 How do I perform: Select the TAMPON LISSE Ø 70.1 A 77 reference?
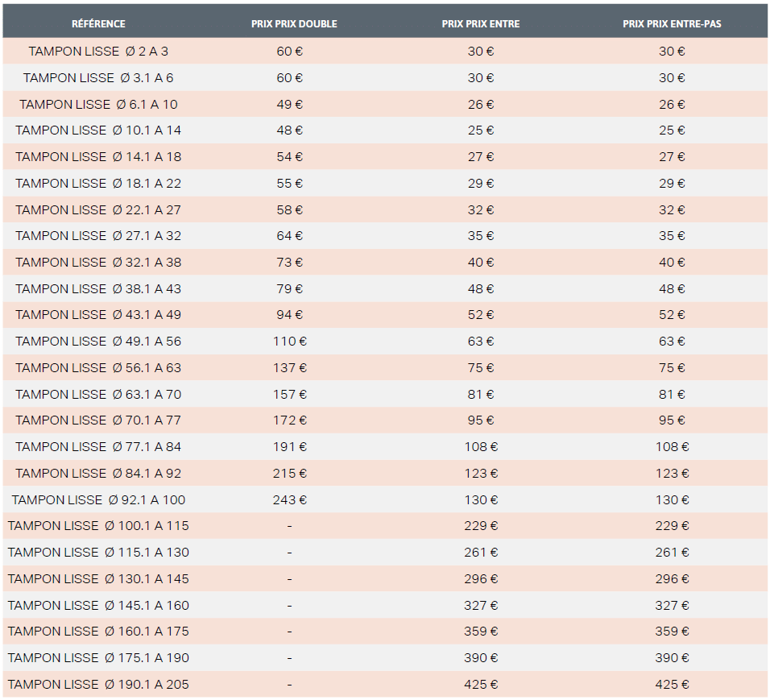(x=98, y=420)
